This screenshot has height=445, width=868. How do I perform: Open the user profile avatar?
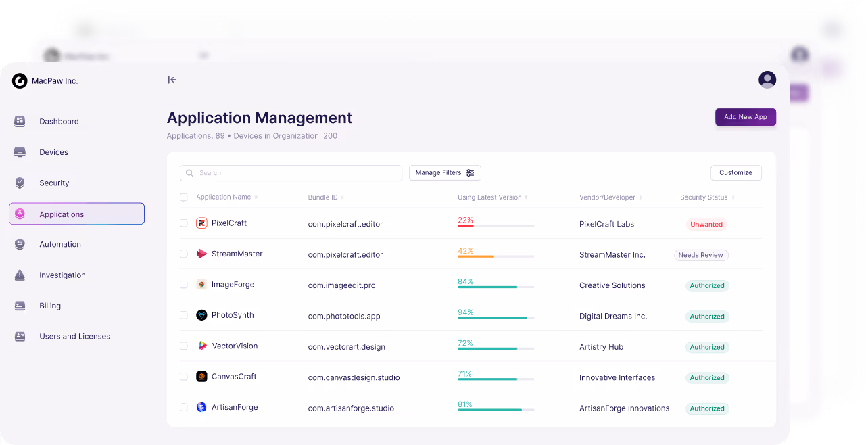tap(767, 80)
